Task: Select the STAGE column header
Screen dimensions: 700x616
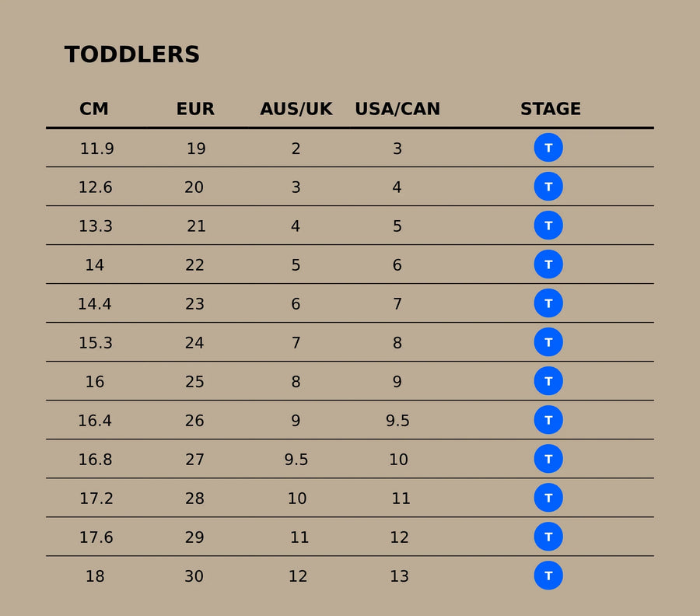Action: (551, 110)
